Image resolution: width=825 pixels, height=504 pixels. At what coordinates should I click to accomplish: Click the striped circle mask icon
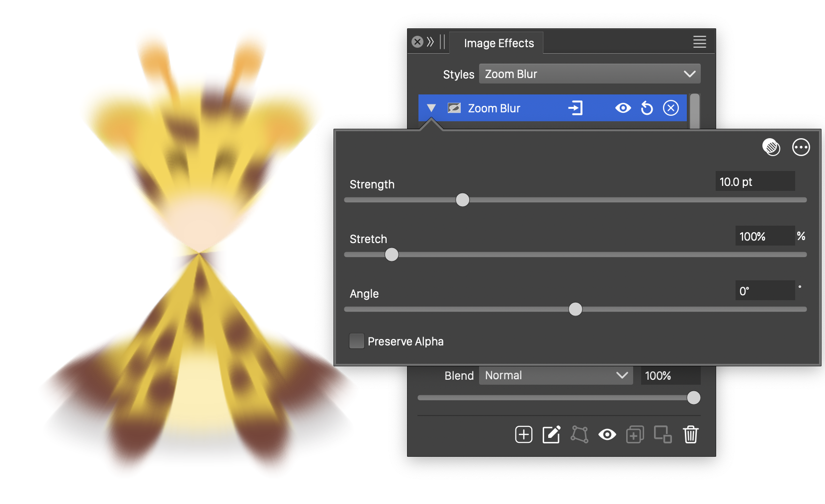pos(771,148)
